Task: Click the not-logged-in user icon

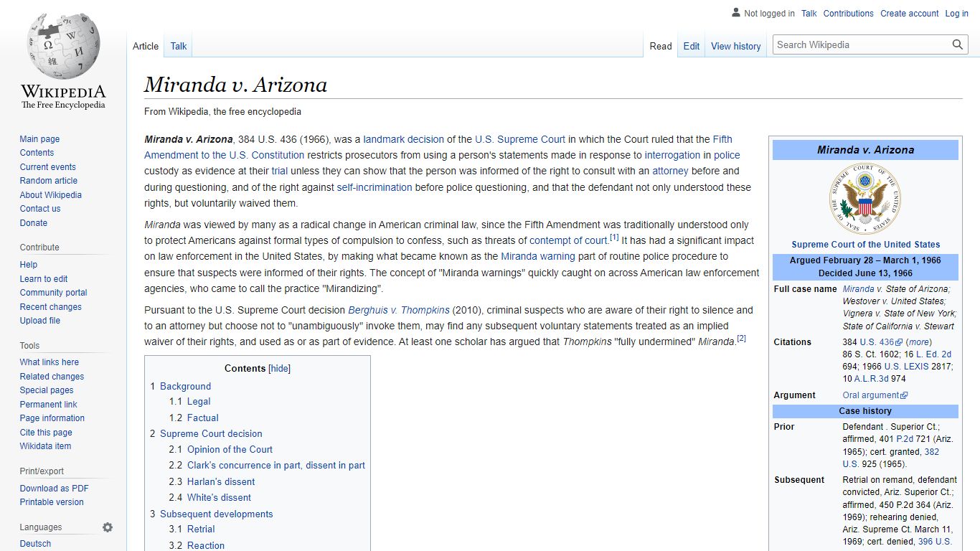Action: pos(736,12)
